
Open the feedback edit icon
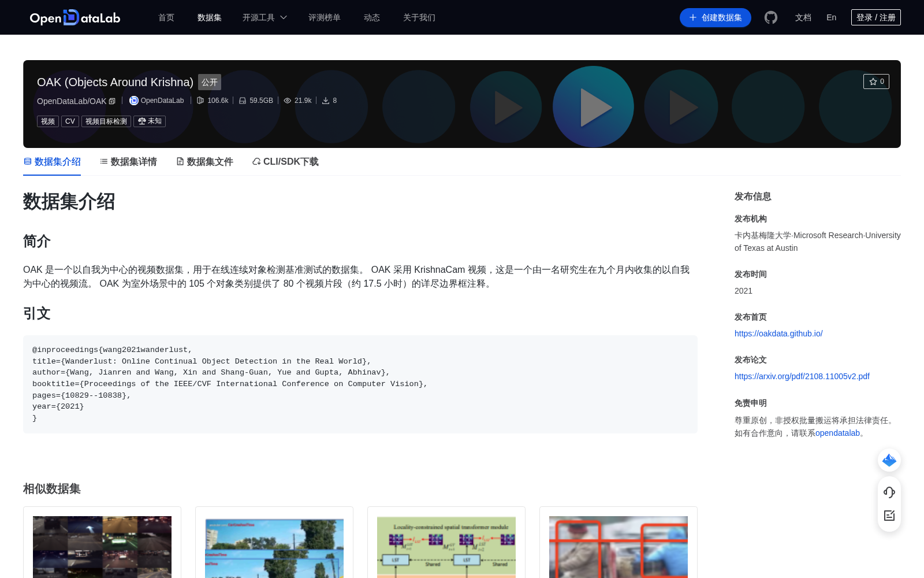coord(889,516)
